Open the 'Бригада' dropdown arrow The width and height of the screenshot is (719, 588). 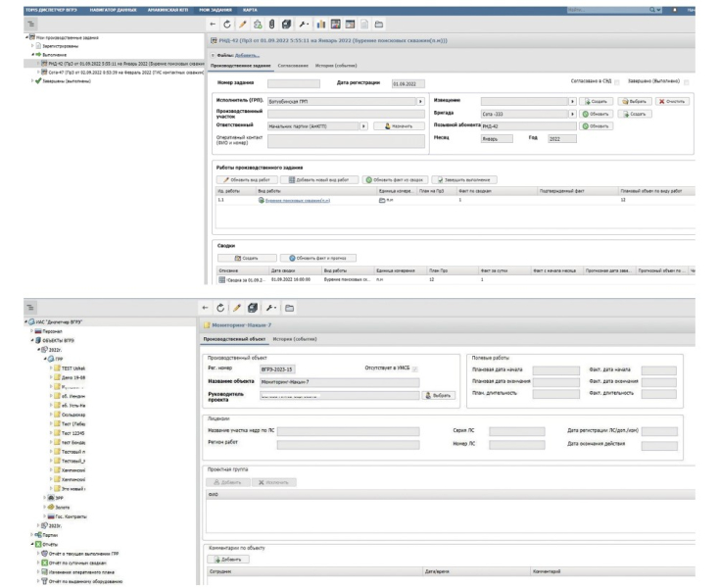[x=572, y=114]
